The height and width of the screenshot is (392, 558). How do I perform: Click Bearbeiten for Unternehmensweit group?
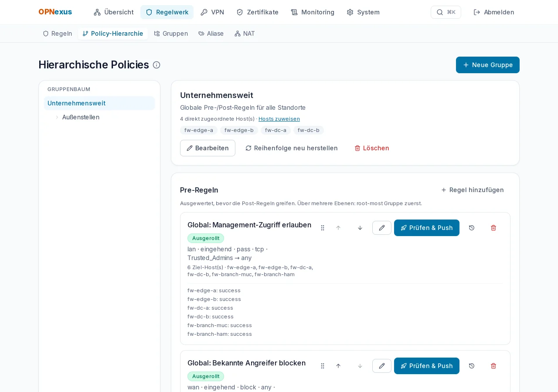tap(208, 148)
